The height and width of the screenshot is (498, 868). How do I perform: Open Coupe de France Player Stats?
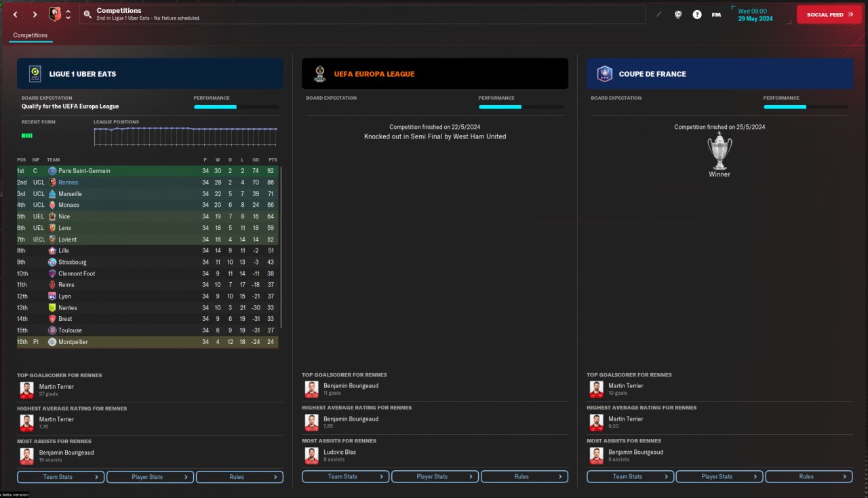click(720, 477)
